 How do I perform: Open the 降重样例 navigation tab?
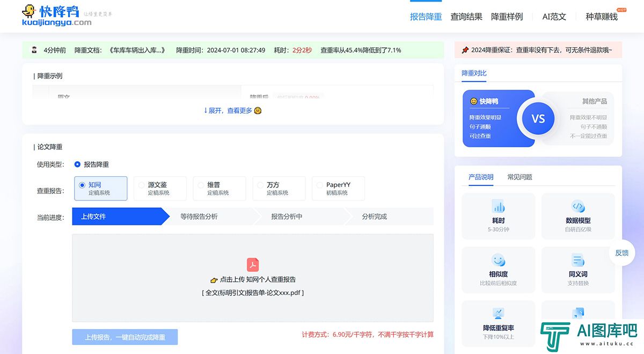click(x=507, y=17)
